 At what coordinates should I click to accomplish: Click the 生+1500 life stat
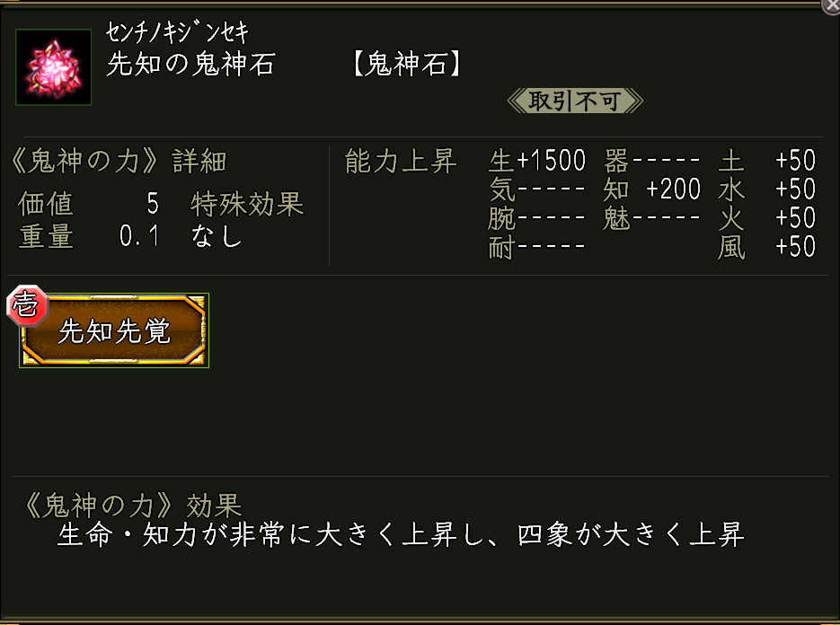pos(537,162)
